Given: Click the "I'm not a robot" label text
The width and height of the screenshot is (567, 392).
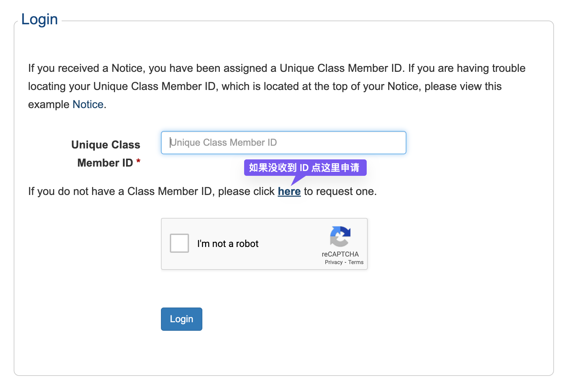Looking at the screenshot, I should tap(228, 244).
